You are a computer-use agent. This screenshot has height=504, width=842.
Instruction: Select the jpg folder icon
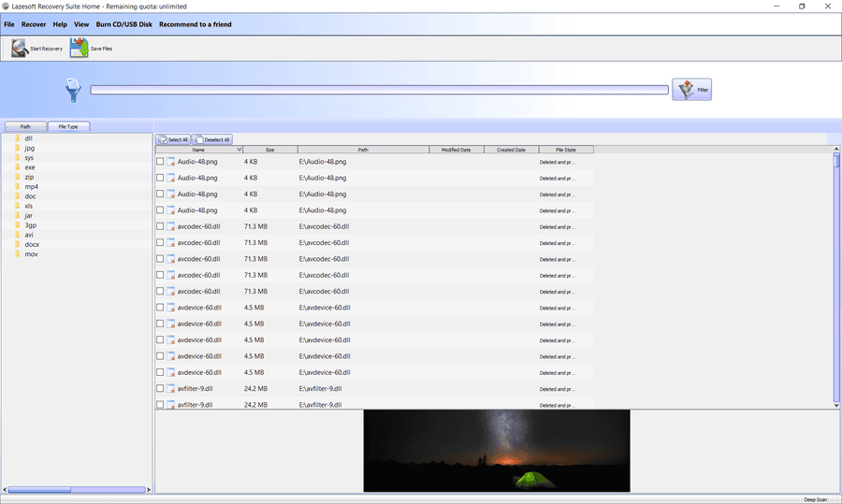(x=17, y=148)
